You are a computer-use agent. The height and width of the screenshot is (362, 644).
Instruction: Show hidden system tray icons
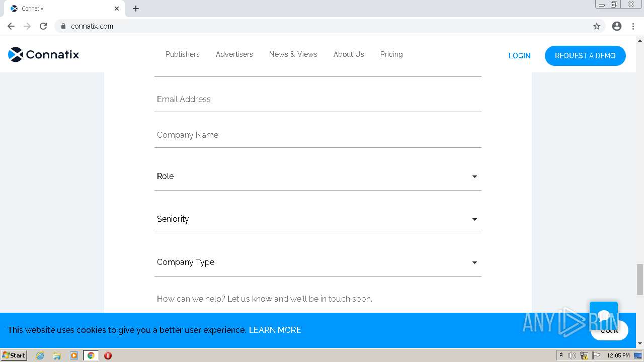(561, 355)
